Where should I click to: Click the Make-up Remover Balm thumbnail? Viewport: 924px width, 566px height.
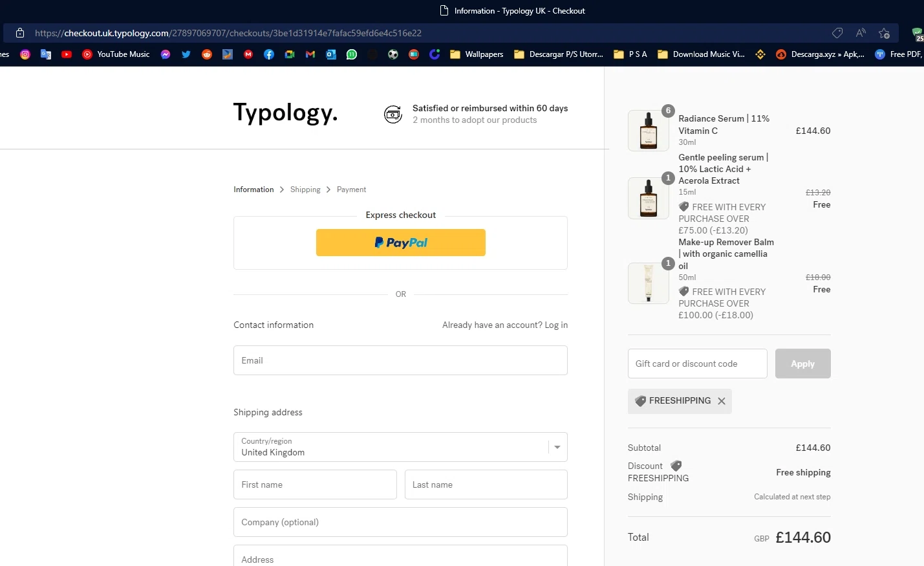649,283
